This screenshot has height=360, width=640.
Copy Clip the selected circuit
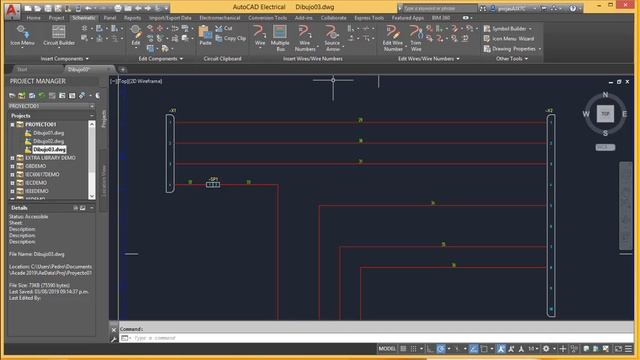pyautogui.click(x=231, y=38)
